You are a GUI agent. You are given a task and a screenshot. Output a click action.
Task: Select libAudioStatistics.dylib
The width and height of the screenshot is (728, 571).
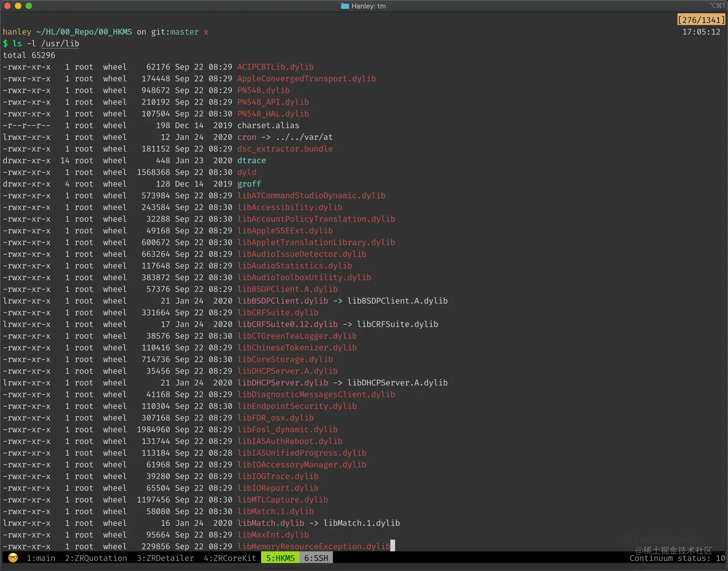[x=295, y=266]
